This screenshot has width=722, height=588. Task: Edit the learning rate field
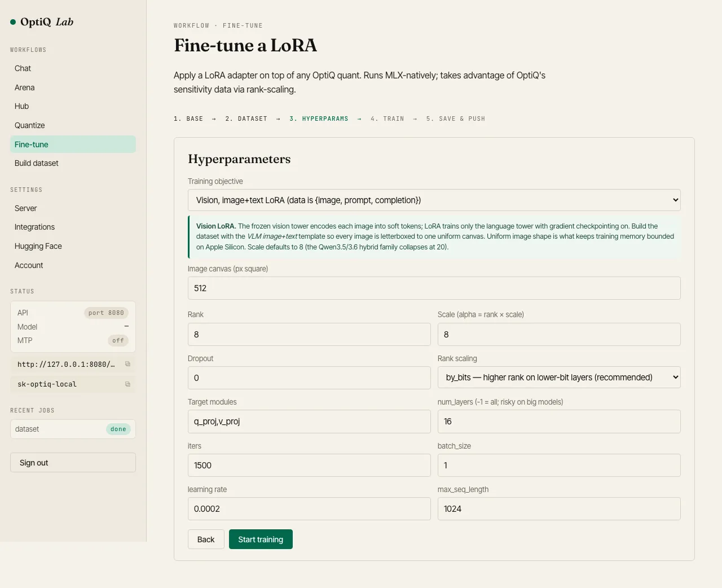[x=309, y=509]
